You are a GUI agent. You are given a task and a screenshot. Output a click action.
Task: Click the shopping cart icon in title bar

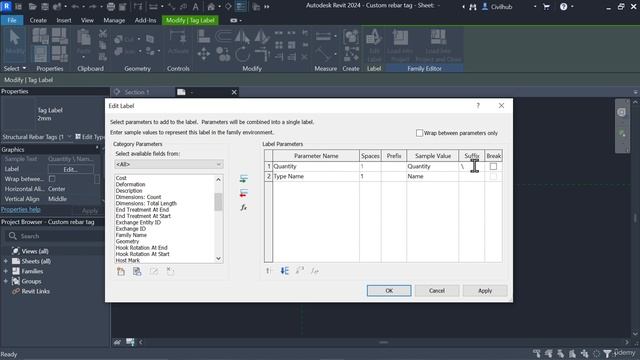point(546,7)
